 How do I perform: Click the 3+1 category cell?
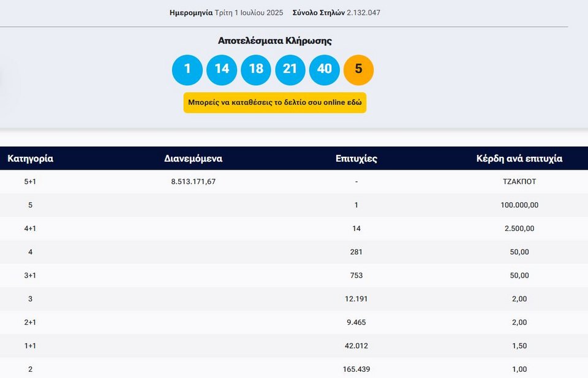[31, 275]
